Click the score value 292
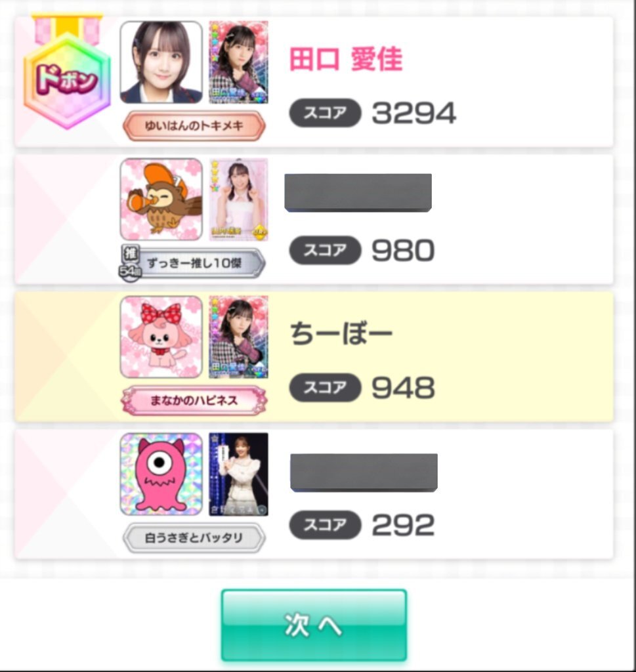 point(403,525)
